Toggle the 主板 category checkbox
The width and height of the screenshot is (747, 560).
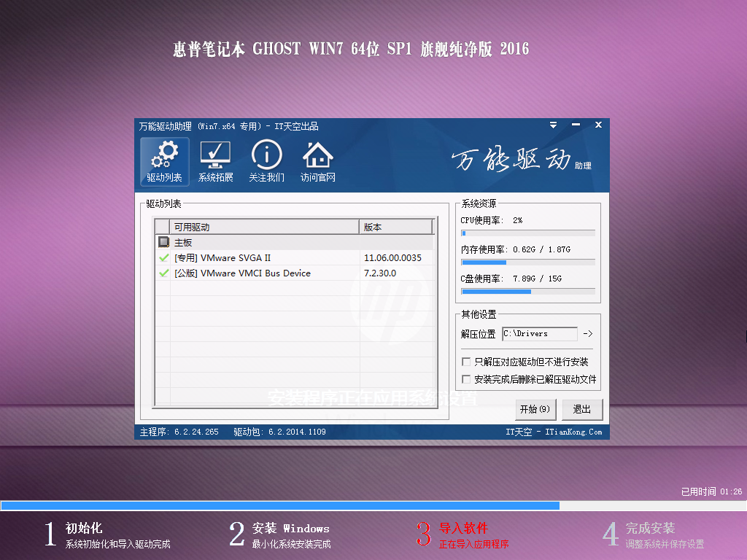coord(163,242)
